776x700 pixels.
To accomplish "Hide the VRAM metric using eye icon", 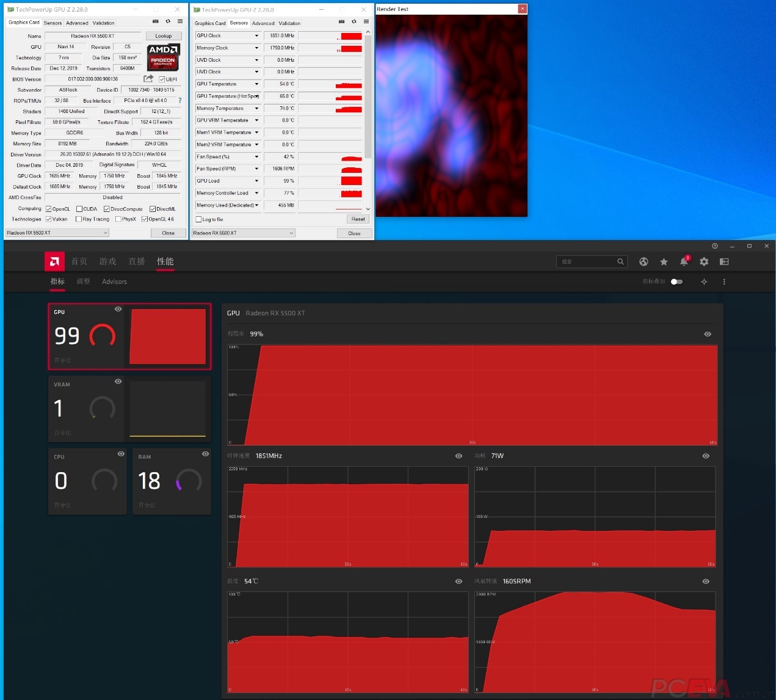I will pos(118,381).
